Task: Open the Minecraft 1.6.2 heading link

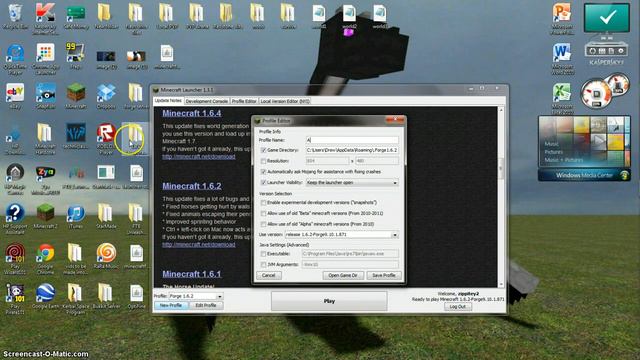Action: pos(192,186)
